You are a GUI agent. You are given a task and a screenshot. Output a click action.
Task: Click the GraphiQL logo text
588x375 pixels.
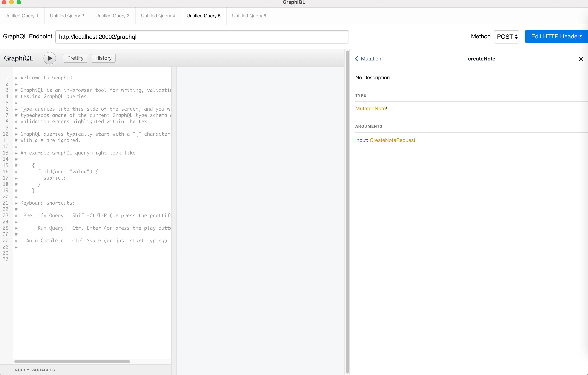click(19, 58)
